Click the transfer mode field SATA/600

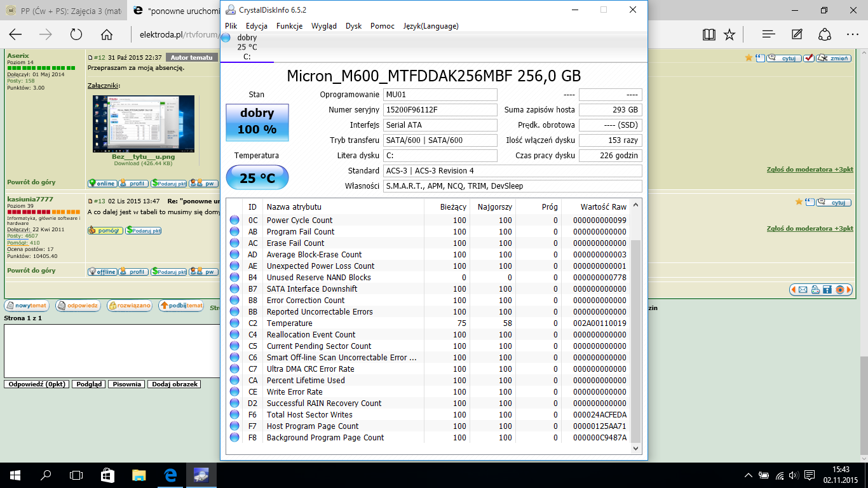[x=440, y=140]
